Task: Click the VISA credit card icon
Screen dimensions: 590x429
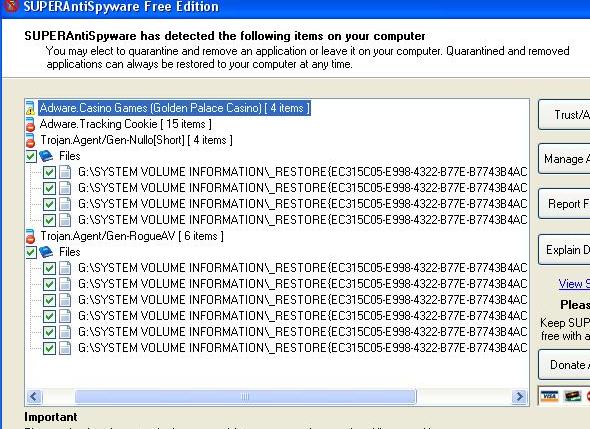Action: click(x=549, y=396)
